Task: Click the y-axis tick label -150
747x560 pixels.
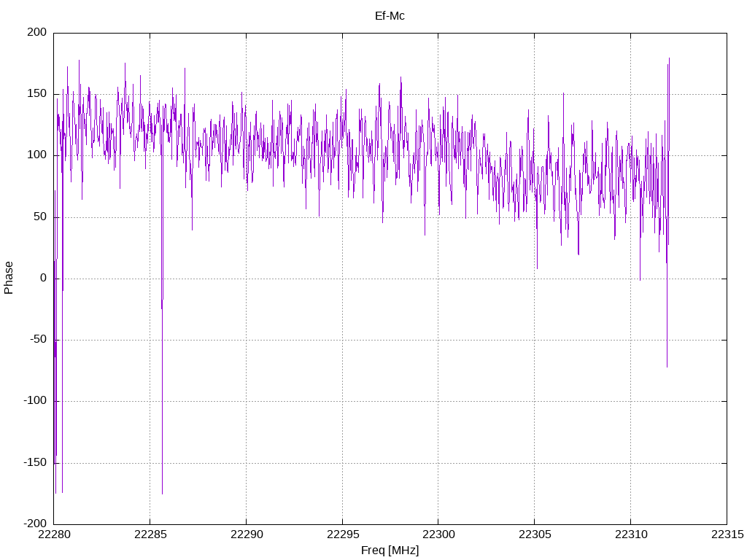Action: pos(35,462)
